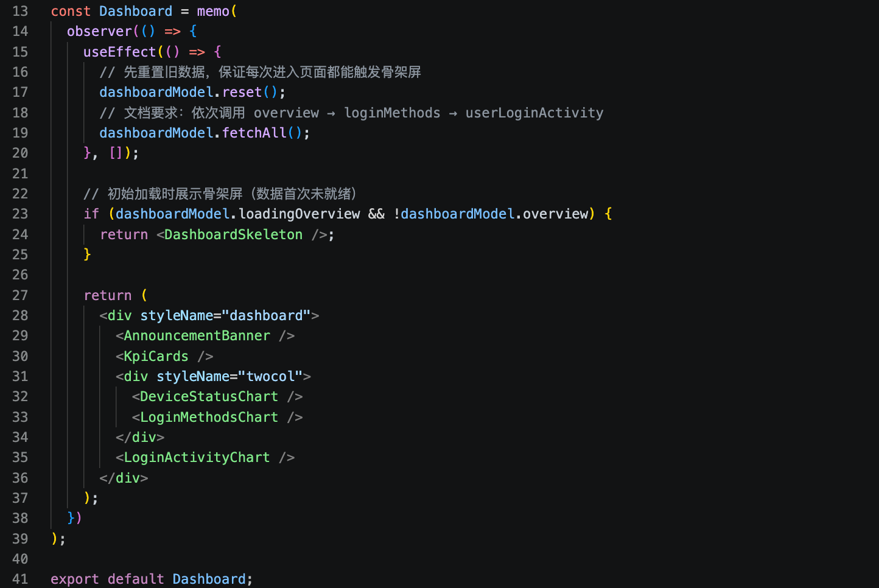Click 'DashboardSkeleton' component tag
The height and width of the screenshot is (588, 879).
point(233,234)
